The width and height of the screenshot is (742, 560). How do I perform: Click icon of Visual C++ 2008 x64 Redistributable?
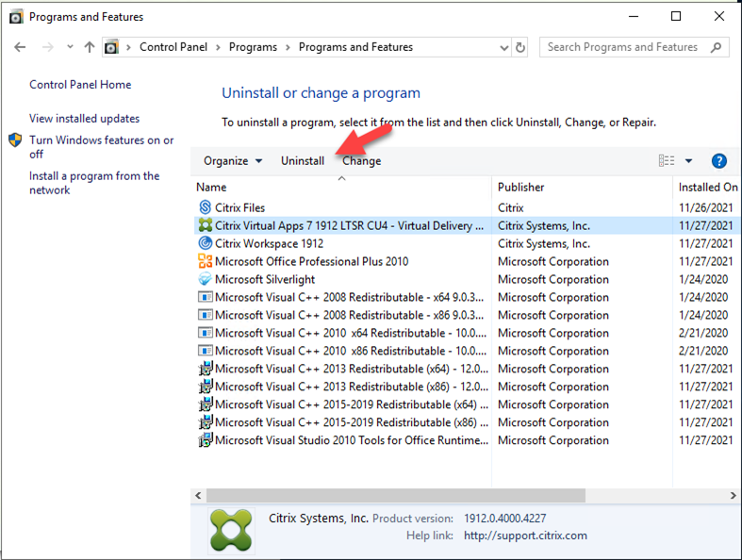pyautogui.click(x=205, y=297)
